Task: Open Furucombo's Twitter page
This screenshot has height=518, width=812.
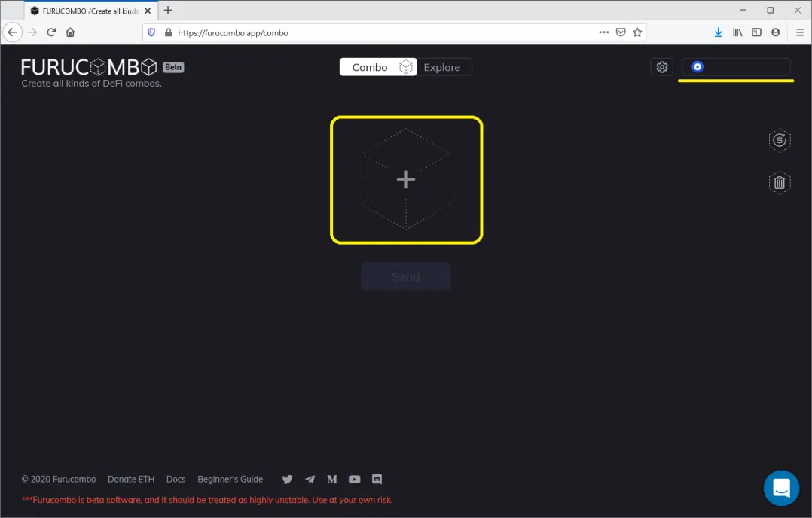Action: pyautogui.click(x=288, y=479)
